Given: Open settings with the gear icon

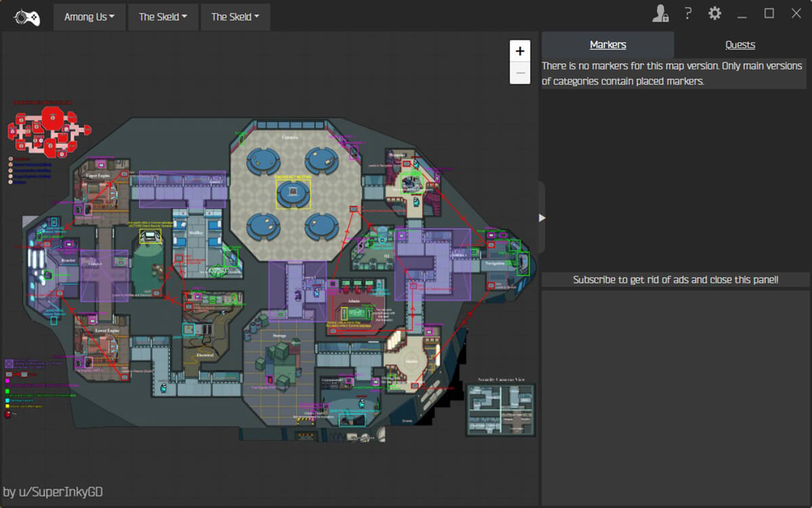Looking at the screenshot, I should click(715, 14).
